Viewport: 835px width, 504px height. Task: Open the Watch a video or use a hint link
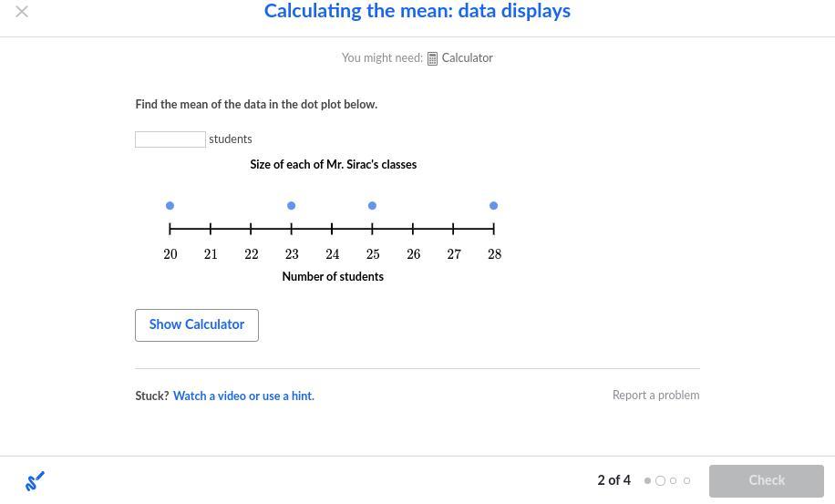(243, 396)
